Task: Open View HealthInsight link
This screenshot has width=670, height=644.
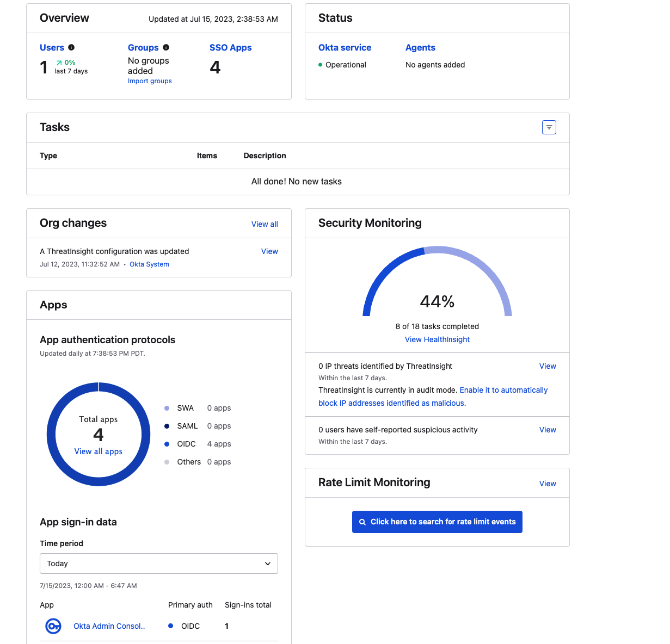Action: coord(437,339)
